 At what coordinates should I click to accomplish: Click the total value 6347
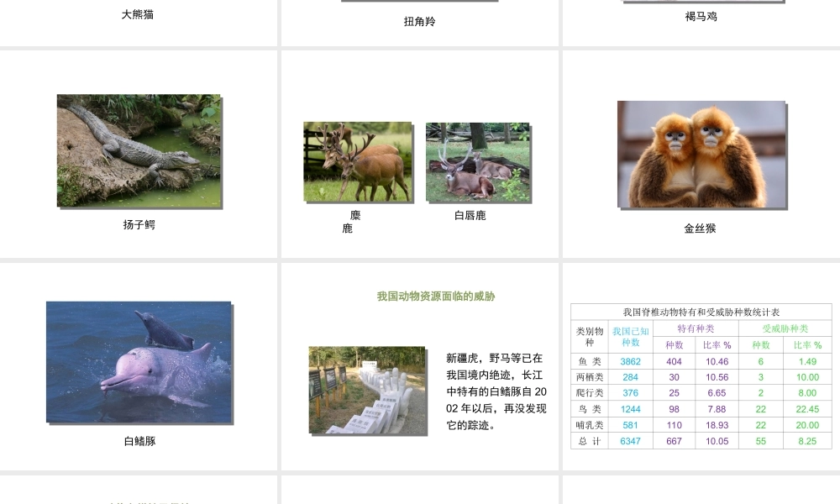tap(631, 441)
